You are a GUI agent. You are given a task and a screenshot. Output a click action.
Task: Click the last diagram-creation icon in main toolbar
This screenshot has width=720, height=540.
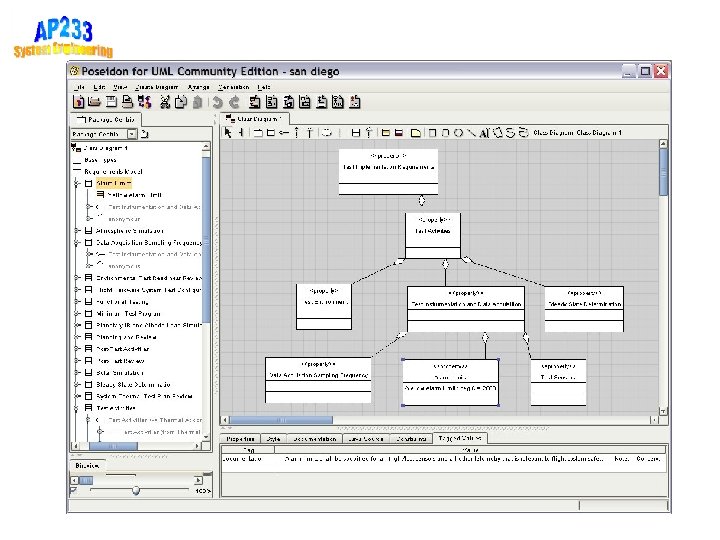[354, 102]
